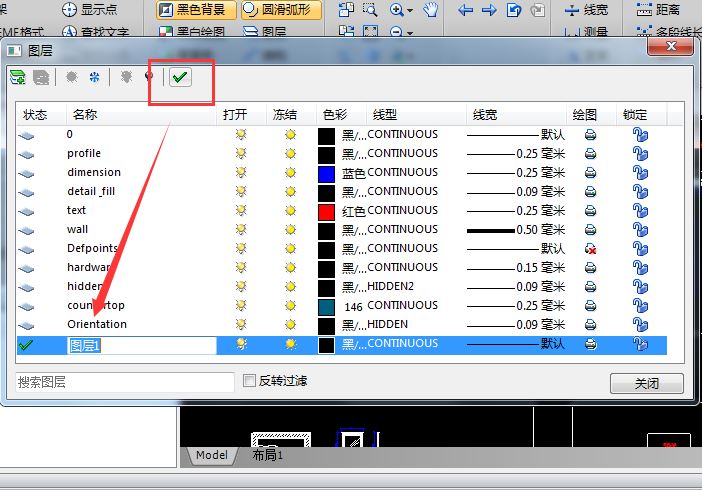Toggle freeze sun for layer 0
The width and height of the screenshot is (702, 499).
click(x=291, y=134)
